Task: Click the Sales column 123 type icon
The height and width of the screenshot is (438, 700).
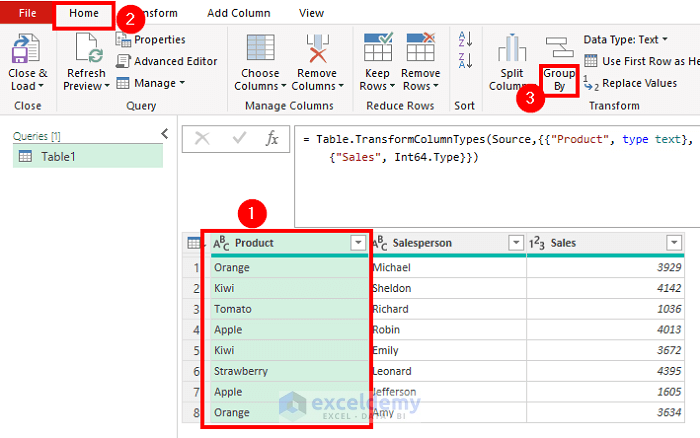Action: [x=537, y=243]
